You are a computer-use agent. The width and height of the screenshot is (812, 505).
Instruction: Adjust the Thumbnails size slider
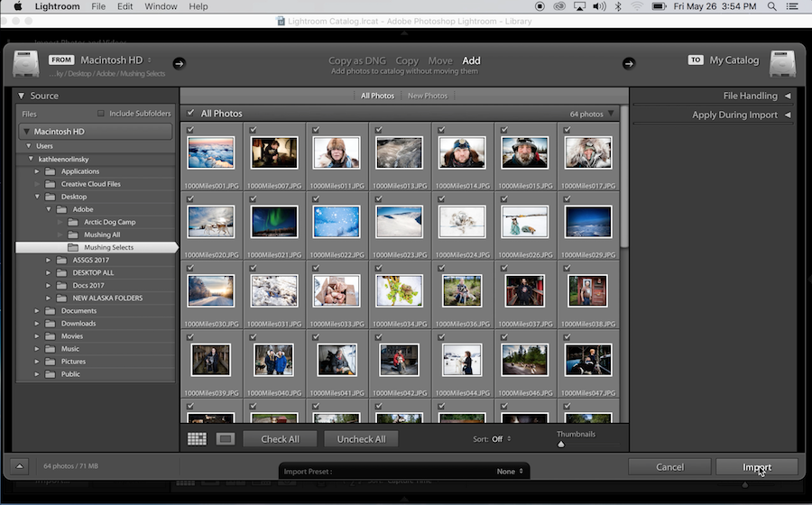tap(561, 445)
